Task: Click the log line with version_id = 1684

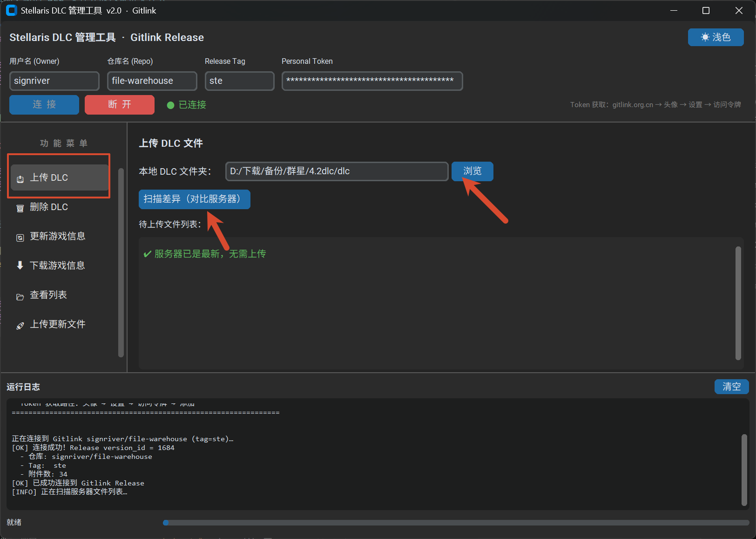Action: [93, 448]
